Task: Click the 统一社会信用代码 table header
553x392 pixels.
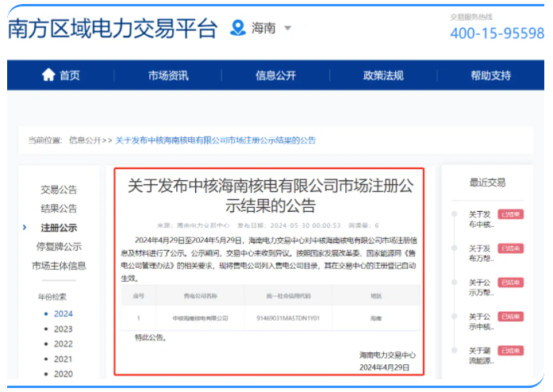Action: click(288, 296)
